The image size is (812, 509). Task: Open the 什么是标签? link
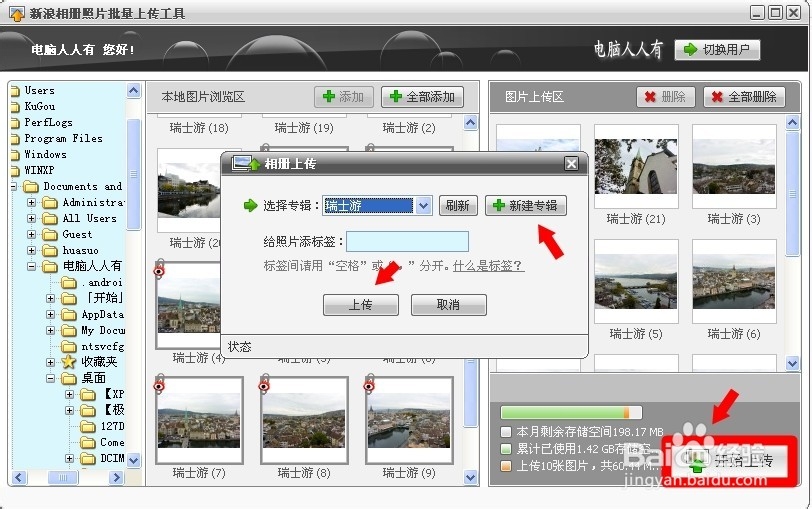(x=488, y=266)
